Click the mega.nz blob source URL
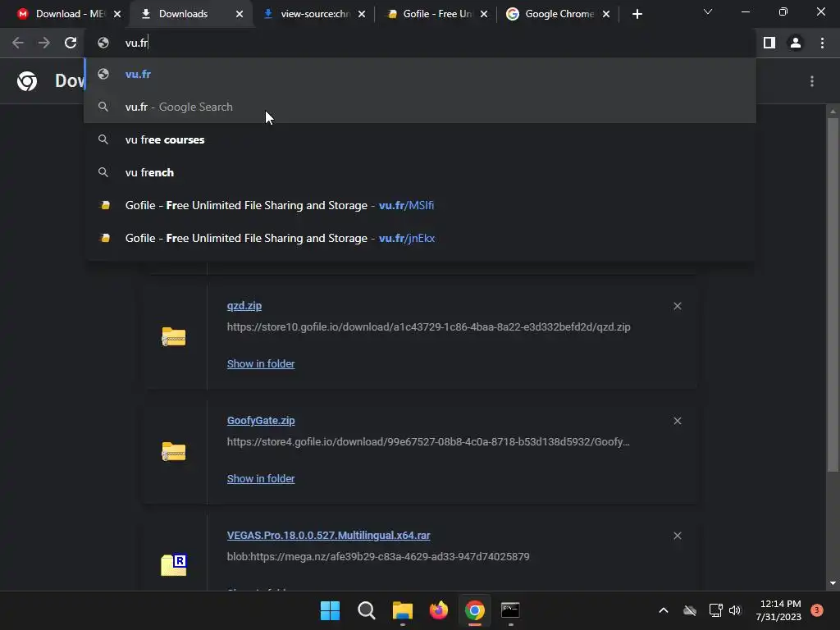Image resolution: width=840 pixels, height=630 pixels. 378,557
